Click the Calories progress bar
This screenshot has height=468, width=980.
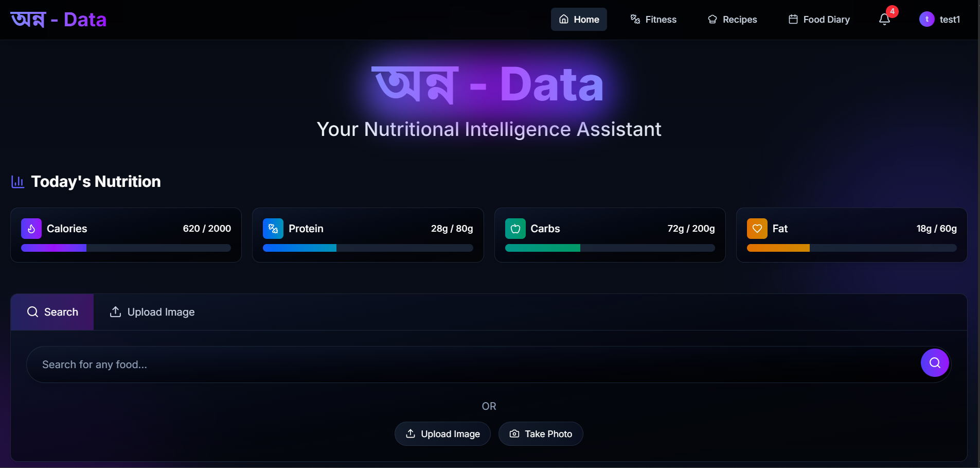[126, 248]
